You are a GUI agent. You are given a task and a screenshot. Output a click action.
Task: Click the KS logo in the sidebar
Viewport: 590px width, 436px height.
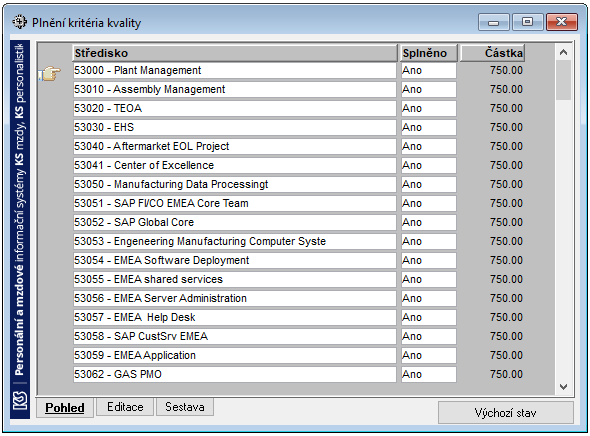tap(20, 401)
